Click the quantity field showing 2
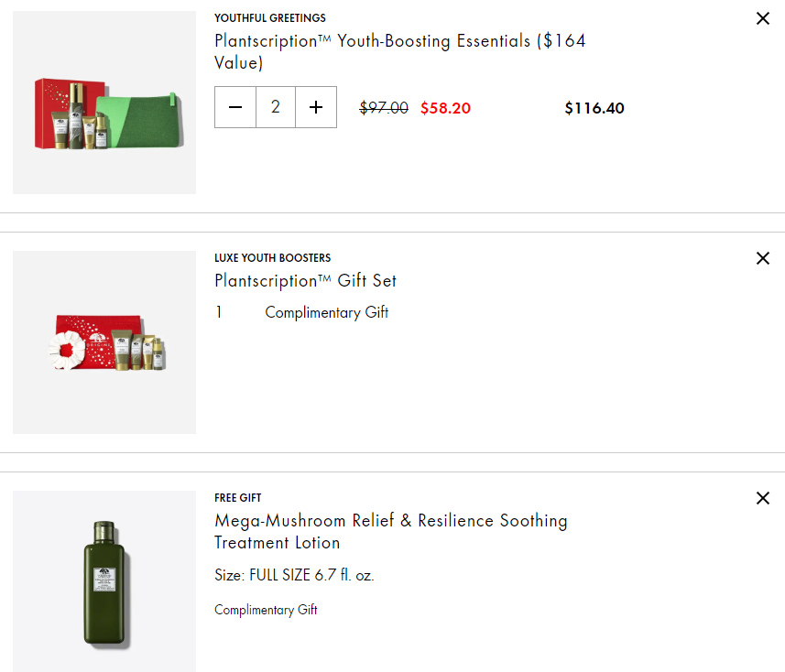Image resolution: width=785 pixels, height=672 pixels. click(x=276, y=107)
